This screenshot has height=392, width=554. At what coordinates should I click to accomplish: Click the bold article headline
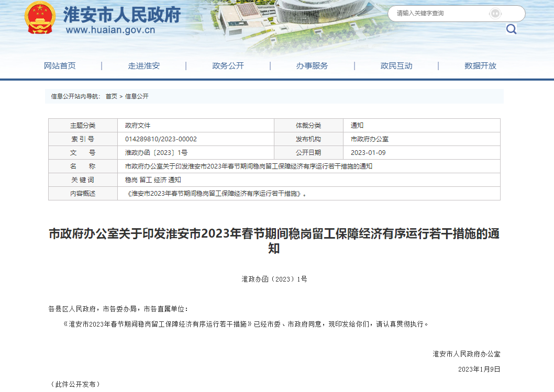274,241
